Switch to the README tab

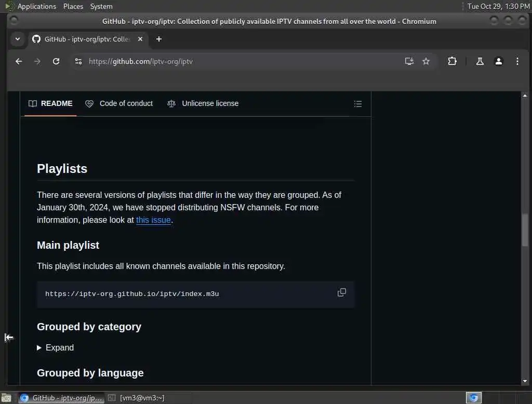pyautogui.click(x=50, y=103)
